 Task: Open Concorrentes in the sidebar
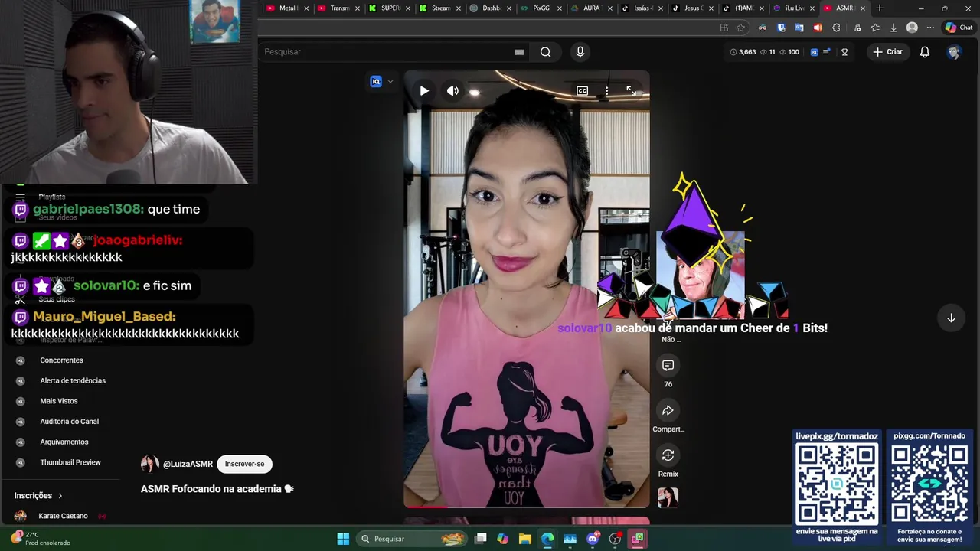click(61, 360)
